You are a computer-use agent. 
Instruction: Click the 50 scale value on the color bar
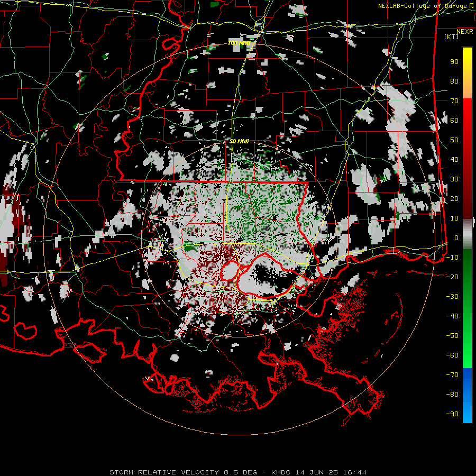pos(454,140)
